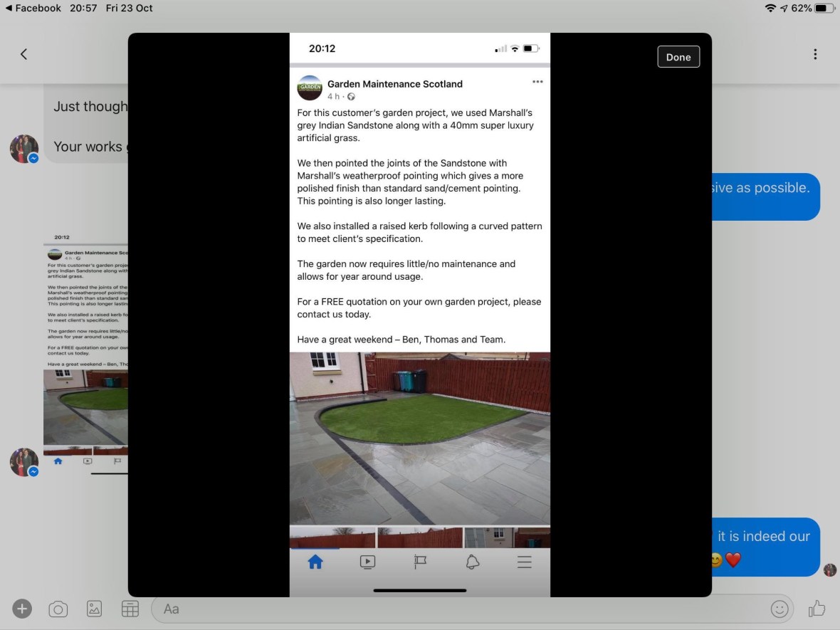Tap the Home tab in screenshot

click(315, 562)
